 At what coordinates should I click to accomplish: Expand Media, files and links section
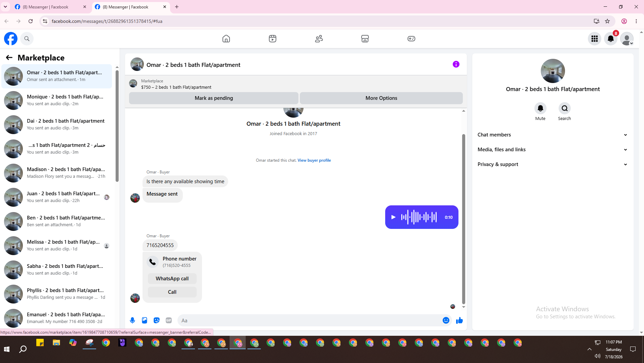tap(553, 150)
